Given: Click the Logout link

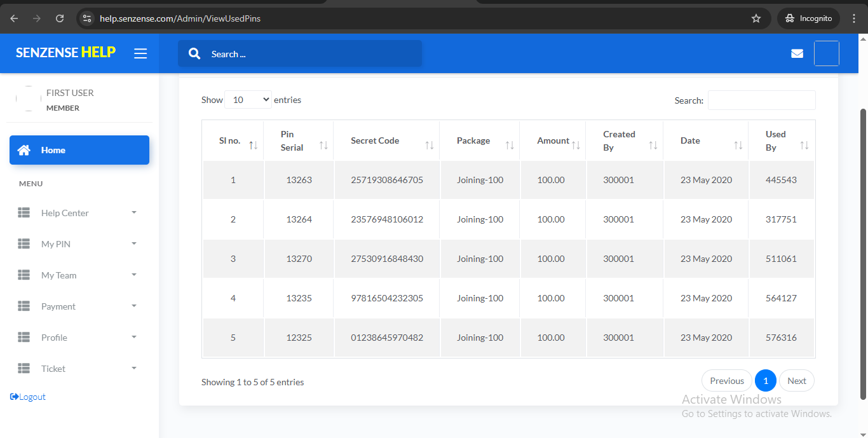Looking at the screenshot, I should coord(28,397).
